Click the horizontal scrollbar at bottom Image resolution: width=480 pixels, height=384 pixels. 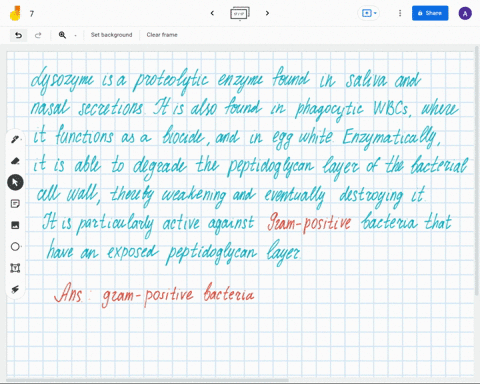pyautogui.click(x=147, y=380)
